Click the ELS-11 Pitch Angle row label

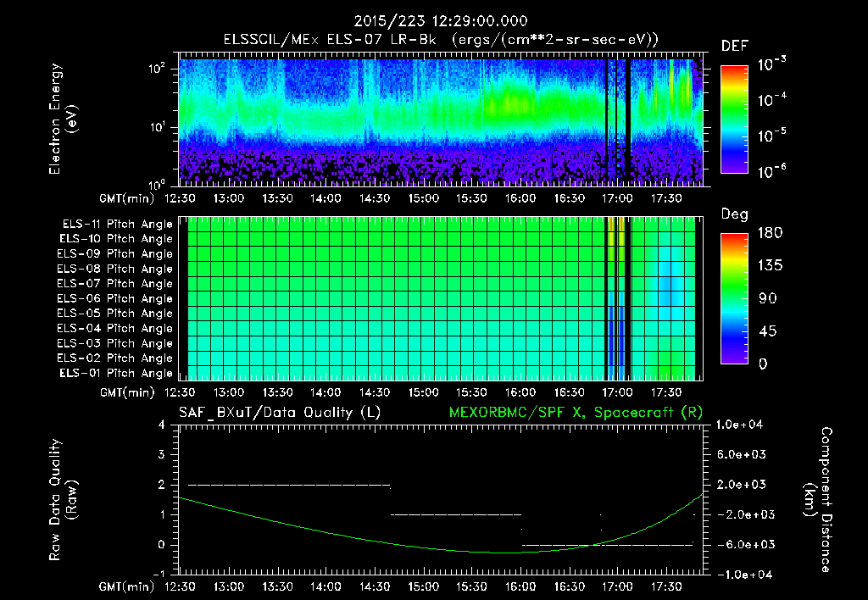point(117,225)
